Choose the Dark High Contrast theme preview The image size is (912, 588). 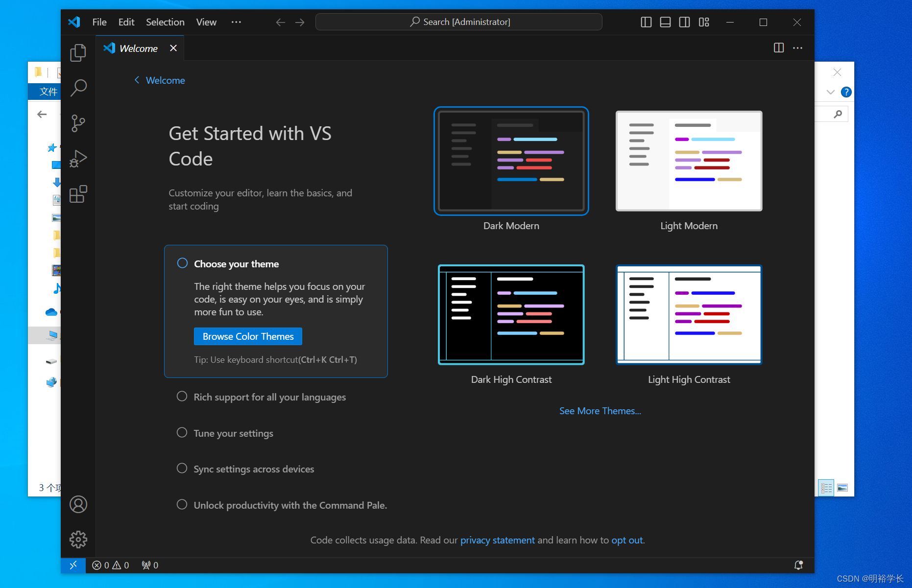coord(511,315)
